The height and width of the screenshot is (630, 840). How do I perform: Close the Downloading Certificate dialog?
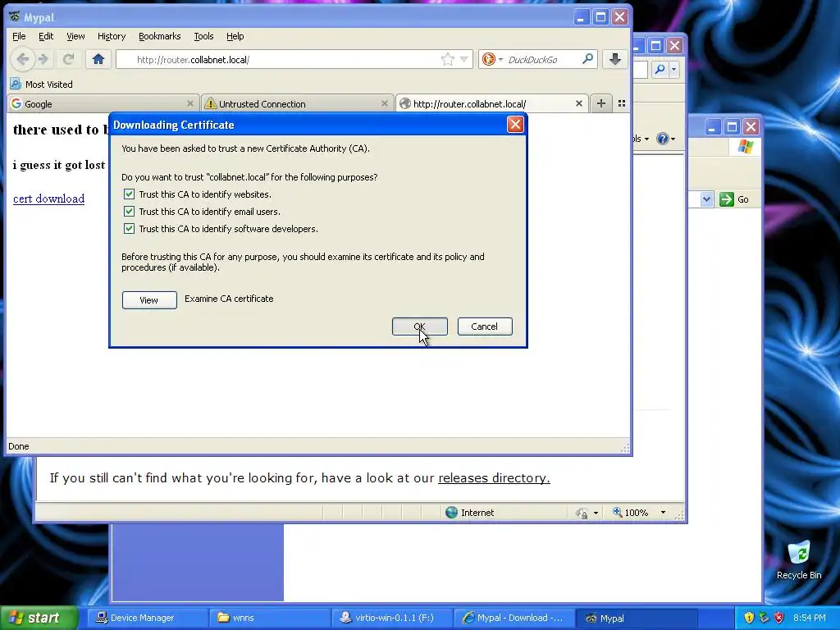tap(515, 125)
